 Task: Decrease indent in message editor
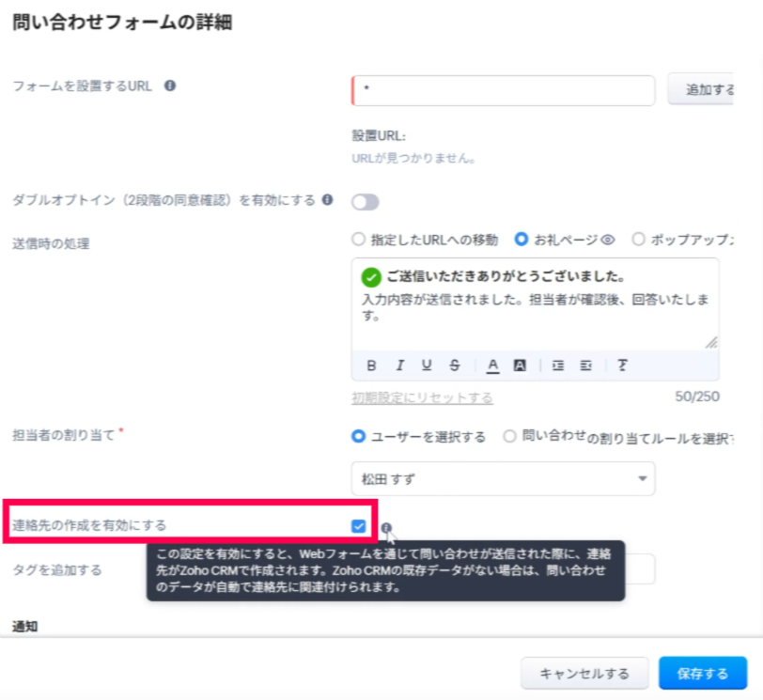pyautogui.click(x=585, y=366)
